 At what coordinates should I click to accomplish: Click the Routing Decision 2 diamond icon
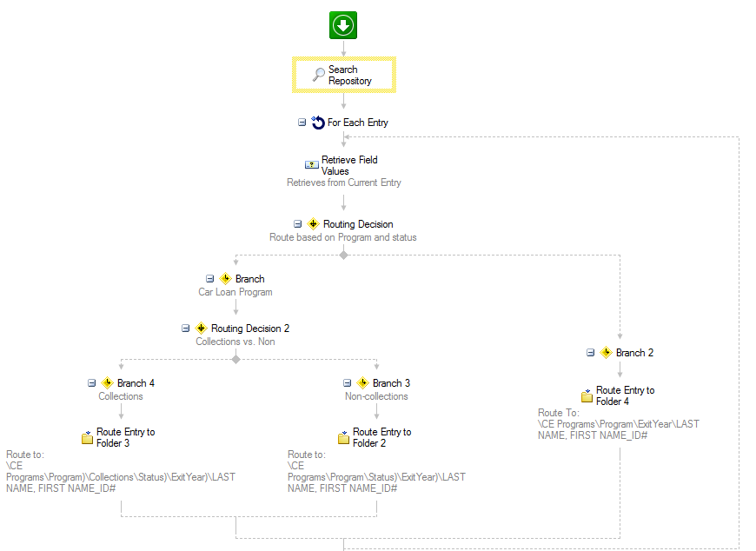(201, 329)
